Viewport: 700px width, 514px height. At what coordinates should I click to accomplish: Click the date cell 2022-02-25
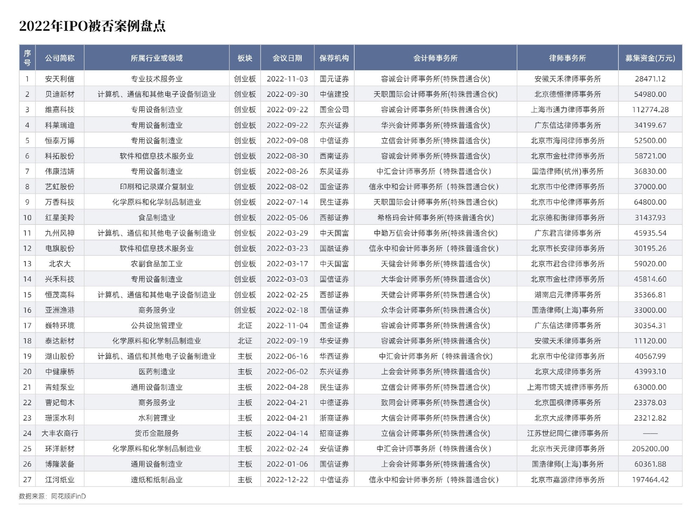288,295
